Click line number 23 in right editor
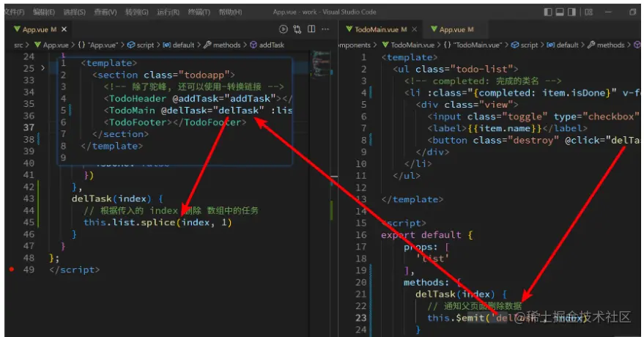This screenshot has width=644, height=337. point(361,318)
